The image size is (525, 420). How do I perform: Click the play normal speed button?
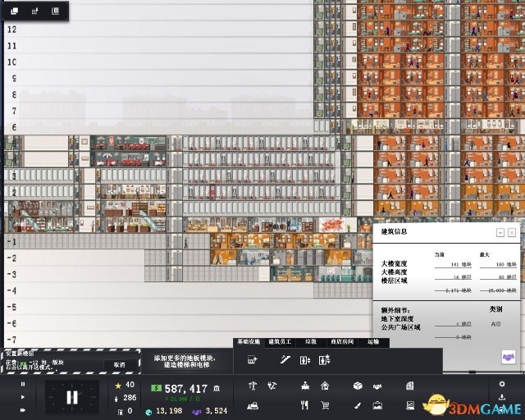point(23,397)
